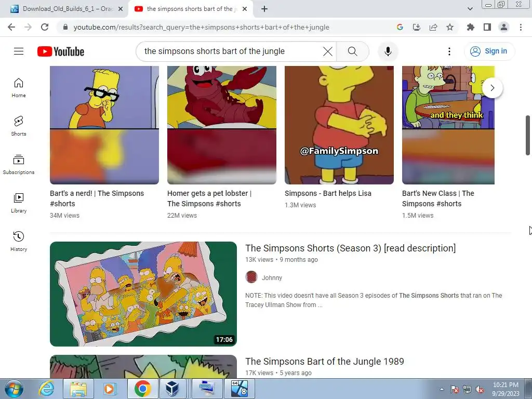The width and height of the screenshot is (532, 399).
Task: Share this page from address bar
Action: click(x=433, y=27)
